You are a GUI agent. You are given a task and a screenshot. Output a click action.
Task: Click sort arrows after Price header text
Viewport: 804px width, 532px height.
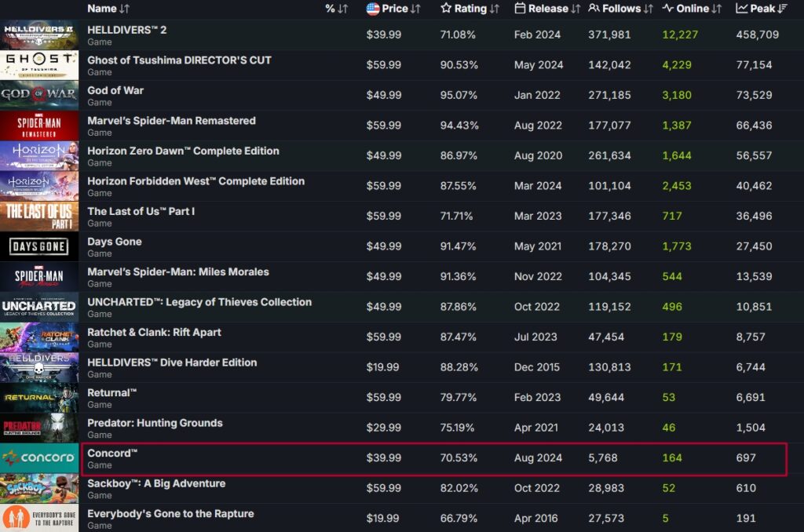click(x=416, y=9)
